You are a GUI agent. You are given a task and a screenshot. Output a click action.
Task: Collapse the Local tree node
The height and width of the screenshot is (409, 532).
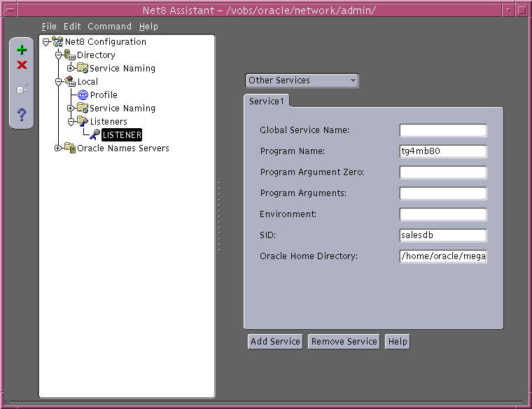[58, 82]
